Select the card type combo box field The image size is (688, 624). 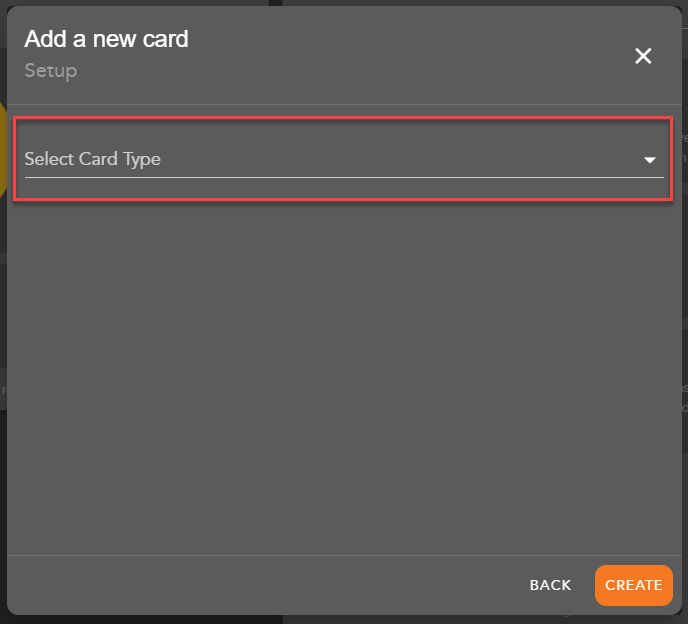pos(343,159)
